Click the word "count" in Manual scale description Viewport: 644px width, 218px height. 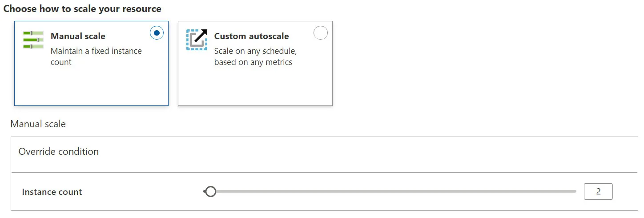(x=61, y=62)
